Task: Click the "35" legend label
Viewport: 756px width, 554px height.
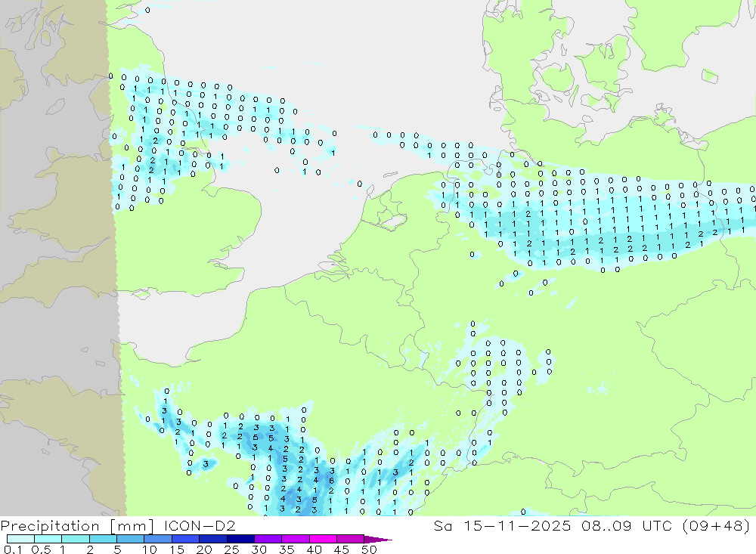Action: [287, 549]
